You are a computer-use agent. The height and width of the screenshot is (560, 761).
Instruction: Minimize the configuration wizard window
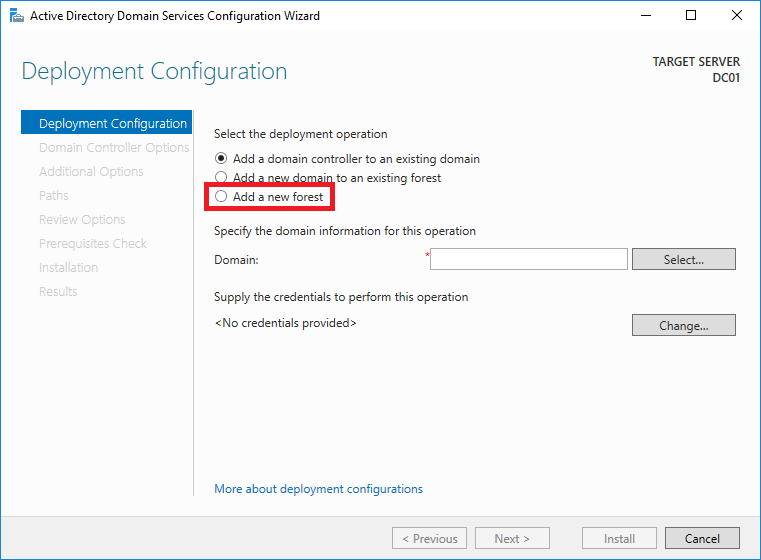[x=645, y=16]
